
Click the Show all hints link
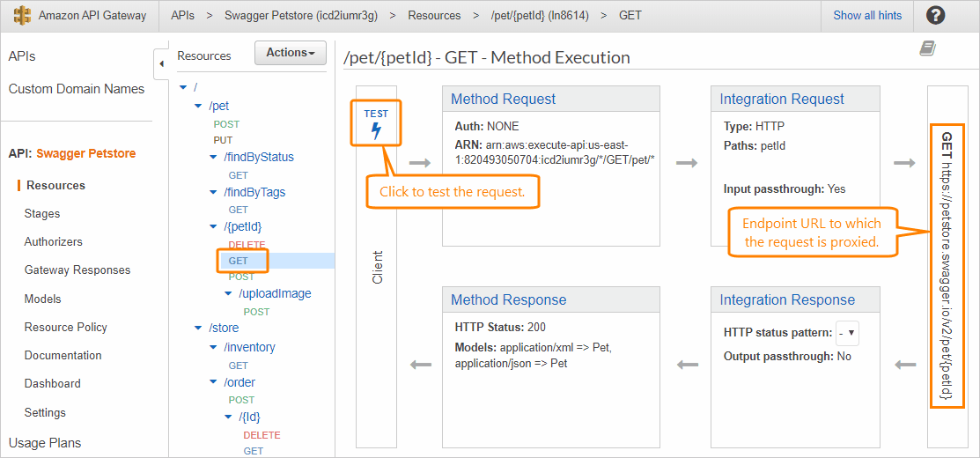(867, 15)
